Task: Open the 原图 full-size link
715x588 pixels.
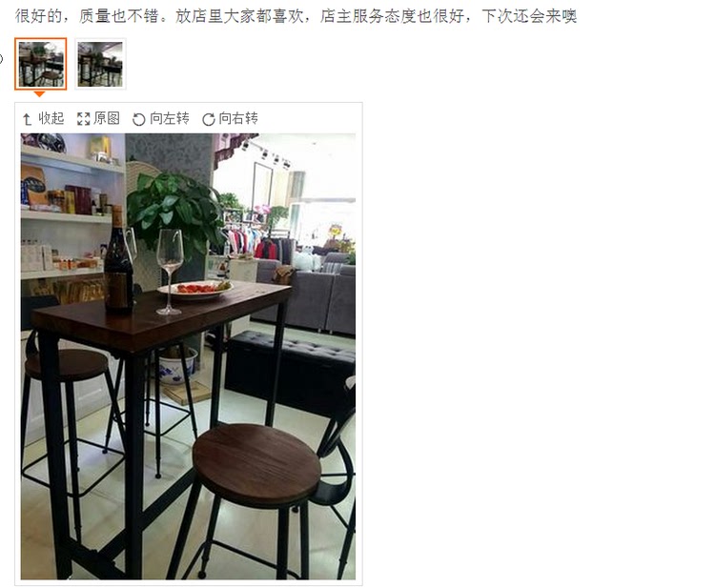Action: pyautogui.click(x=107, y=118)
